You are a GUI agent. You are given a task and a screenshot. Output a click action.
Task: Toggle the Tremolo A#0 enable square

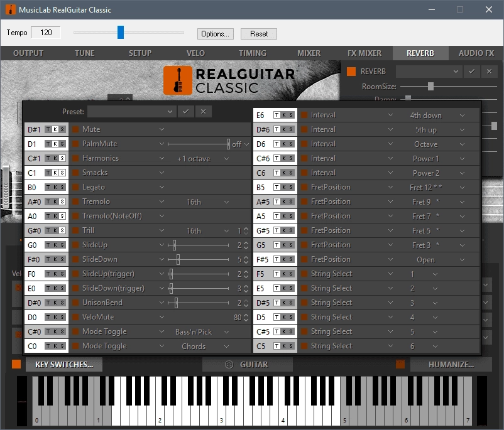(75, 202)
